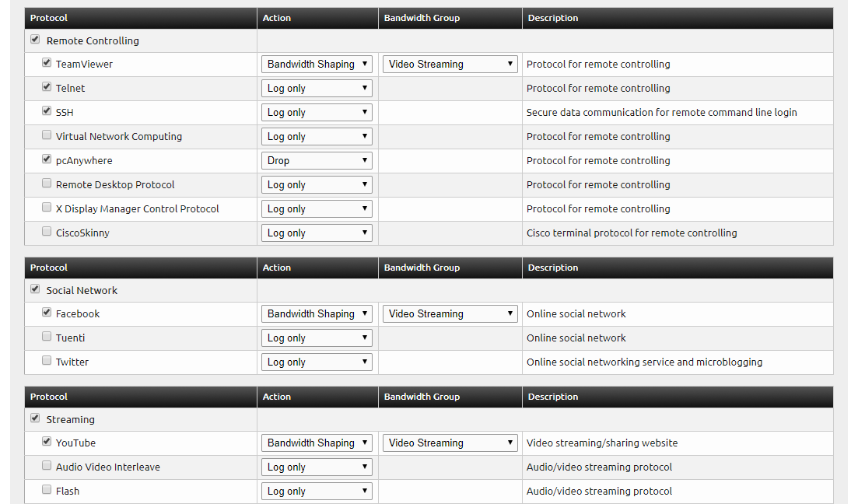
Task: Open the Facebook Action dropdown
Action: point(317,313)
